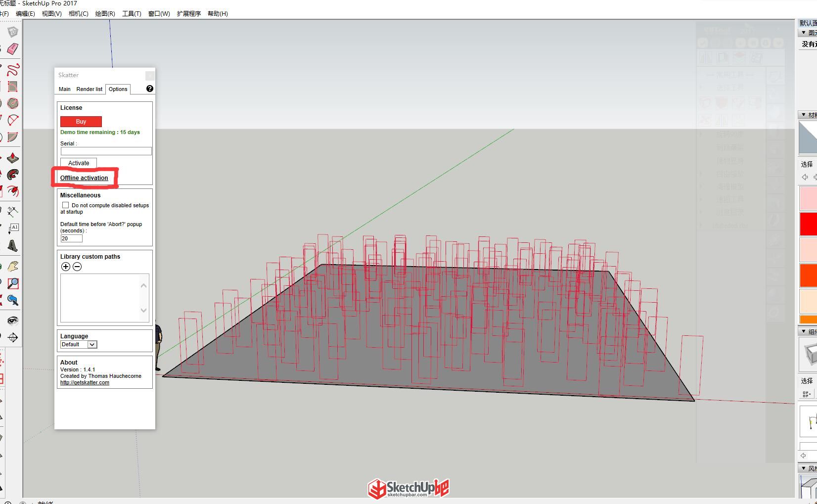Collapse the 图元 entity info panel
The image size is (817, 504).
804,33
